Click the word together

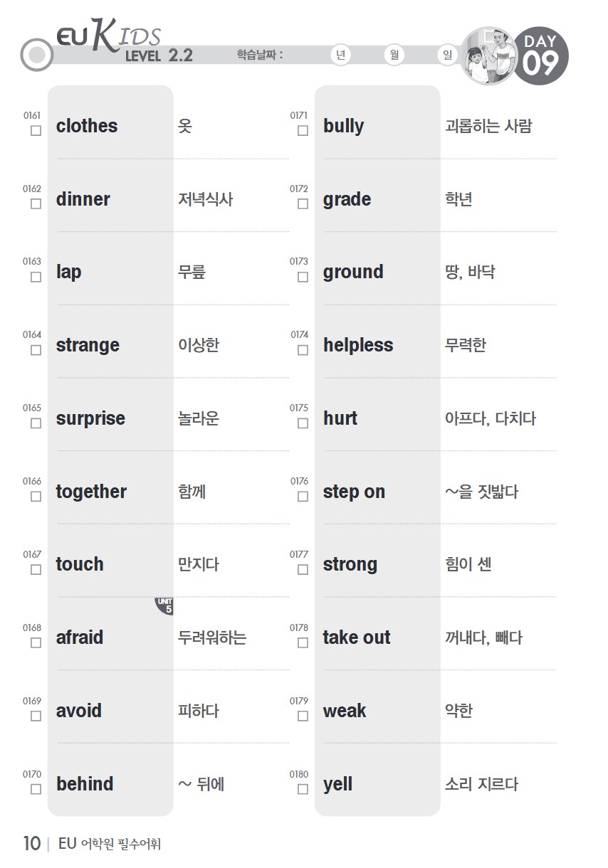tap(91, 492)
